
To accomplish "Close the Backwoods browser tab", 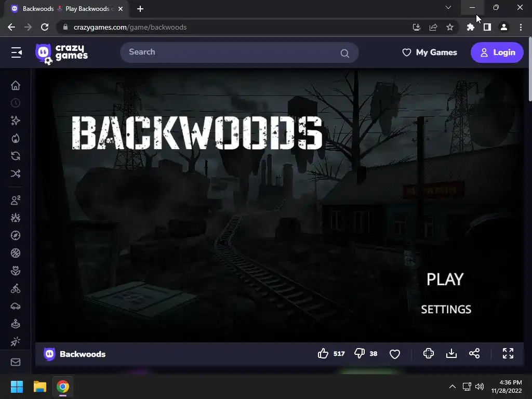I will (121, 9).
